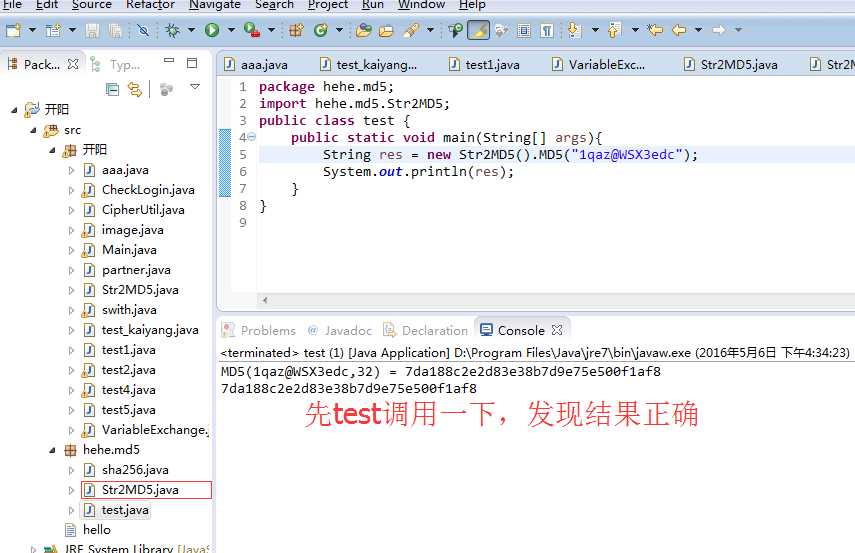Click the New Java Package icon

296,30
